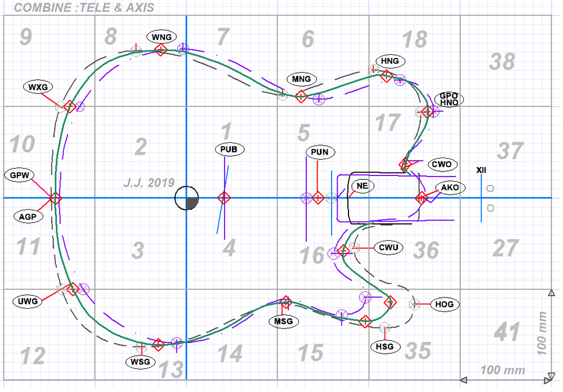This screenshot has width=563, height=392.
Task: Click the UWG point label
Action: tap(27, 301)
